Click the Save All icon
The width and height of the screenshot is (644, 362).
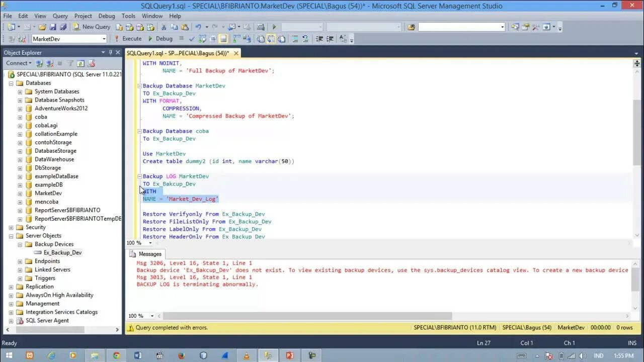[63, 27]
